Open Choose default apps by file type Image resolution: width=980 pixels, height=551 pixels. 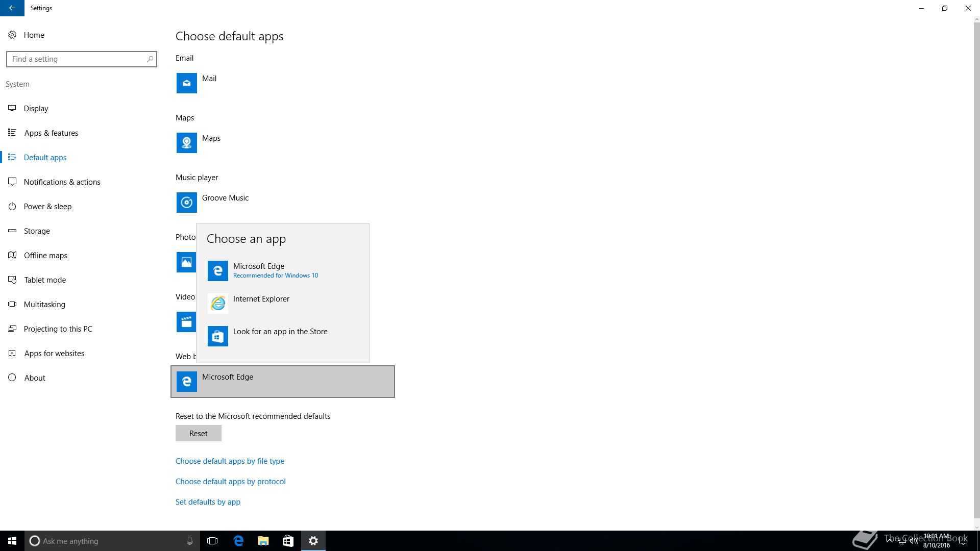tap(230, 461)
